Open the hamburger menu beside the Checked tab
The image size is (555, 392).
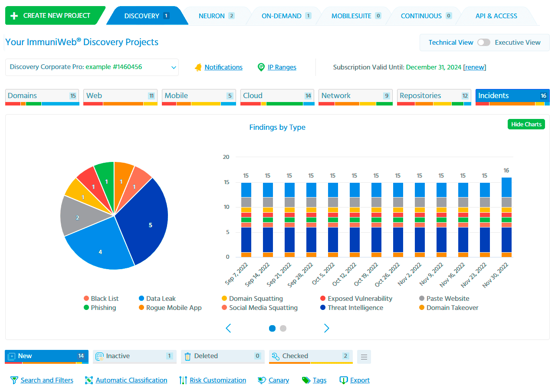[x=364, y=357]
